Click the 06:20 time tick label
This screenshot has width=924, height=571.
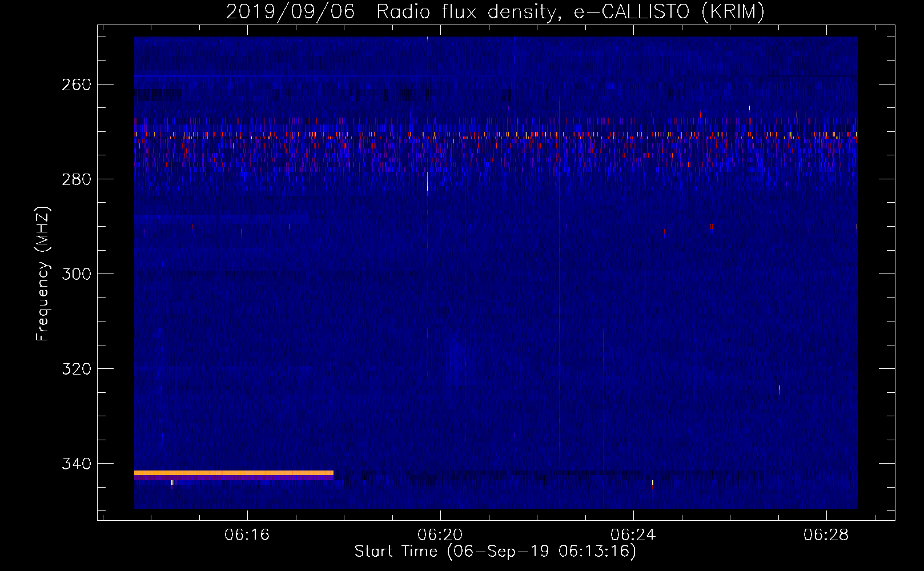(x=440, y=535)
